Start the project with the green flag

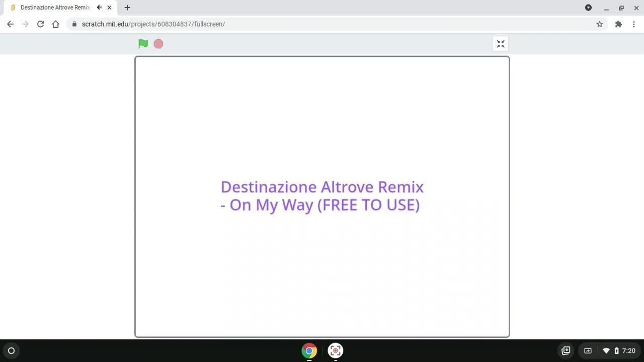tap(143, 44)
